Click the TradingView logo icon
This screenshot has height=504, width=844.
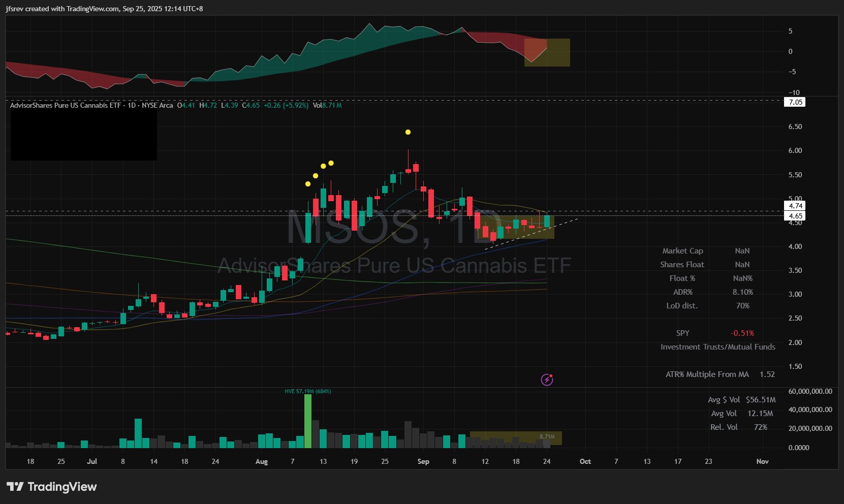tap(15, 487)
